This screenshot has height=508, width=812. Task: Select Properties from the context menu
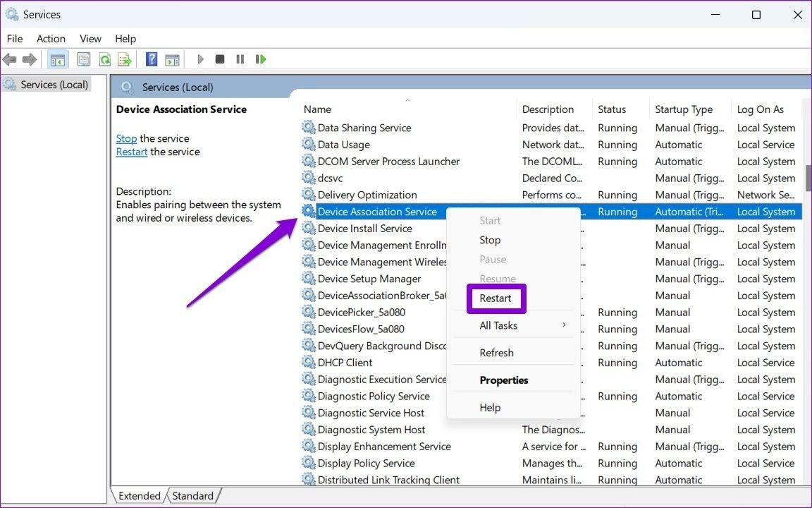pyautogui.click(x=503, y=380)
